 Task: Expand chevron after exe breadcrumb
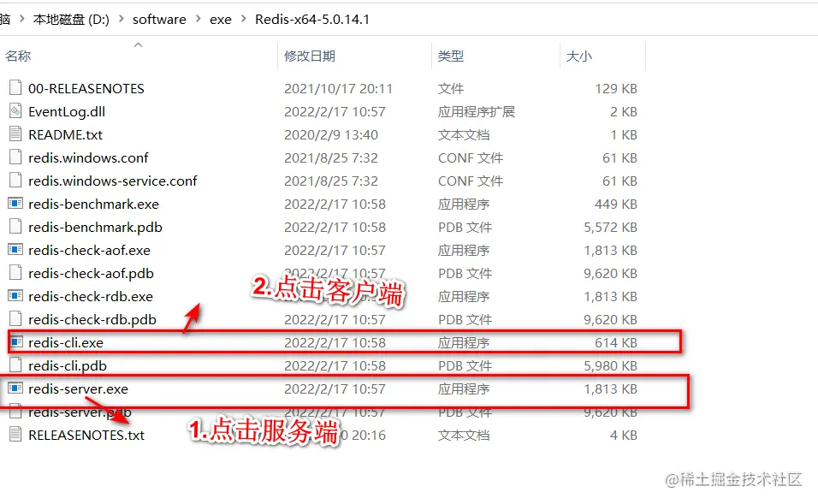[243, 19]
